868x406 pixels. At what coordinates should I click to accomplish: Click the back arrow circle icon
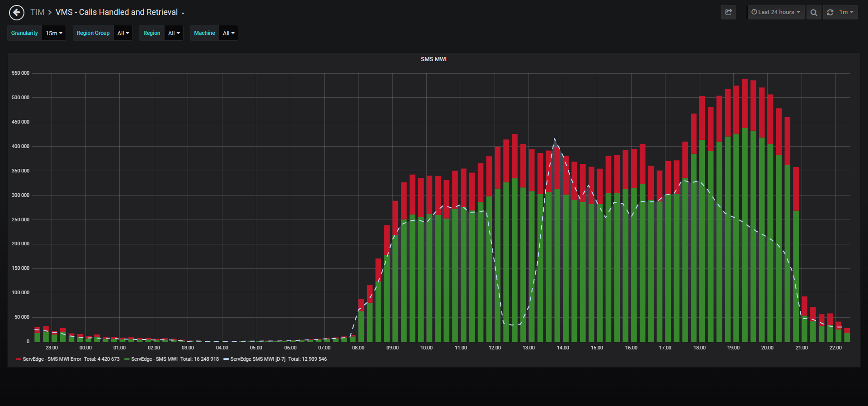(17, 13)
